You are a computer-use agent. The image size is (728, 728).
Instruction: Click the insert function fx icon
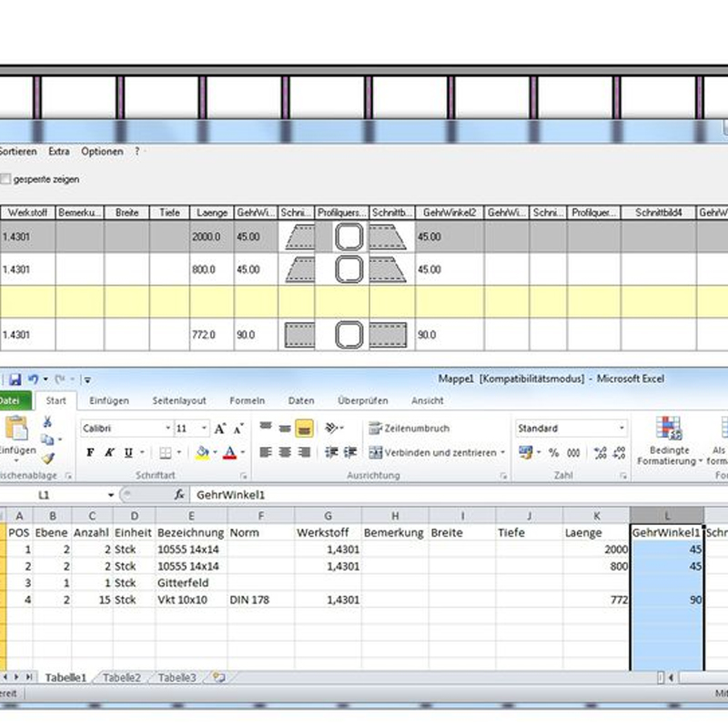[x=180, y=495]
